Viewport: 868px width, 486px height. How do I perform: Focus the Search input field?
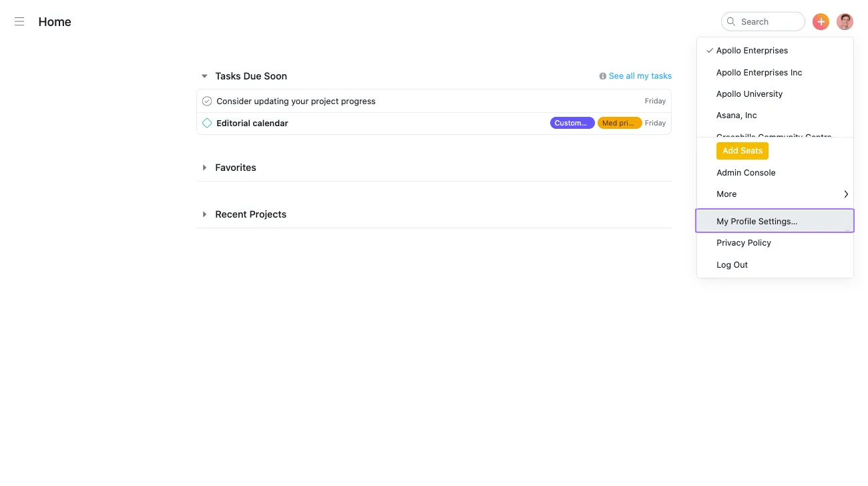(769, 22)
